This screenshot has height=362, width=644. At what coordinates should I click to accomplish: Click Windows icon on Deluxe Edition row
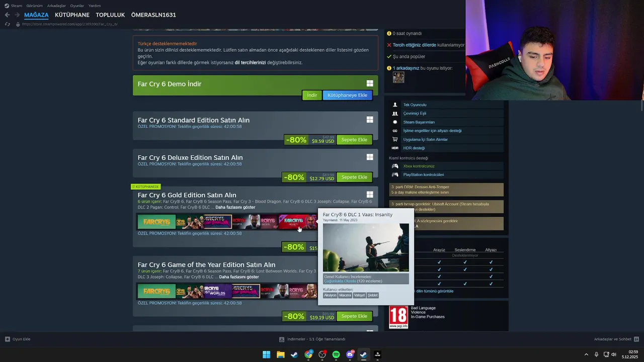370,157
